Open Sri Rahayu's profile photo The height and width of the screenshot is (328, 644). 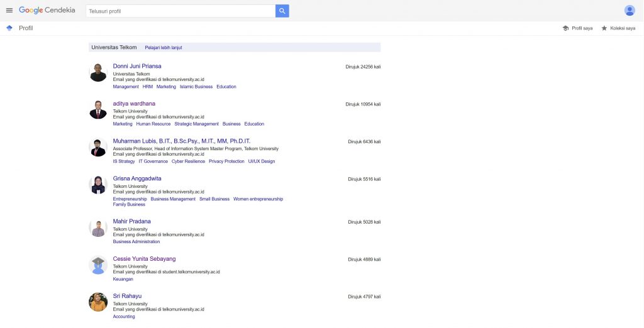(x=98, y=302)
